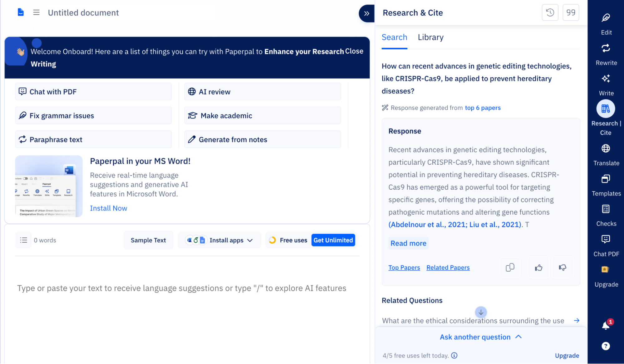Open Templates in the sidebar
The width and height of the screenshot is (624, 364).
point(606,185)
